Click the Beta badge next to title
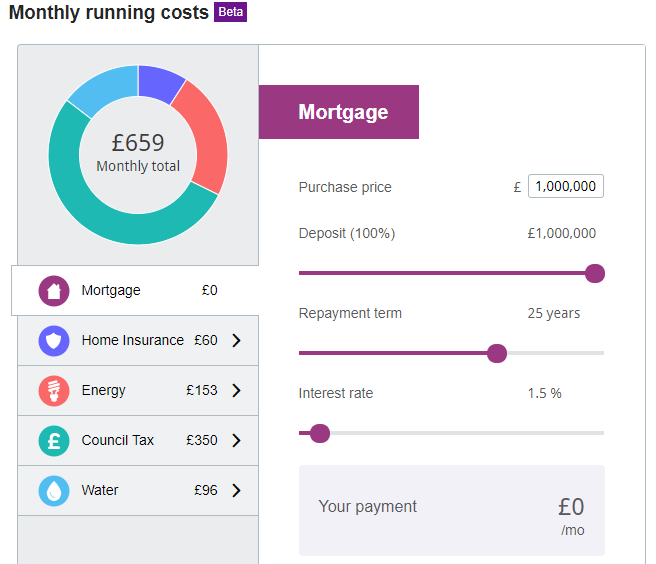Image resolution: width=656 pixels, height=564 pixels. [x=231, y=12]
